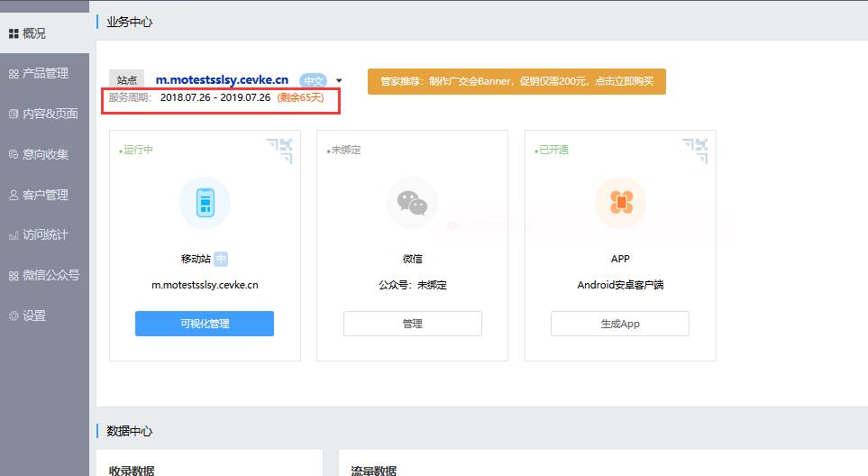Open QR code on 移动站 card
868x476 pixels.
pyautogui.click(x=279, y=151)
